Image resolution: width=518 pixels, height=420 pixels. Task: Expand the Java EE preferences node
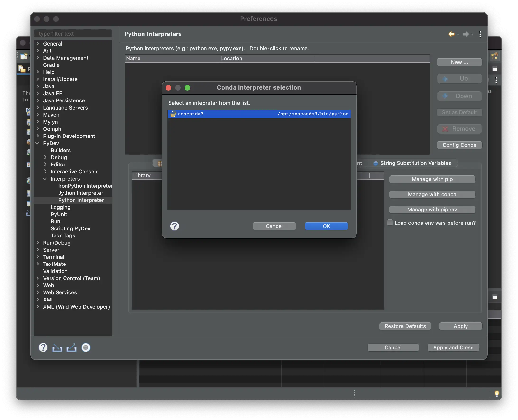(37, 93)
